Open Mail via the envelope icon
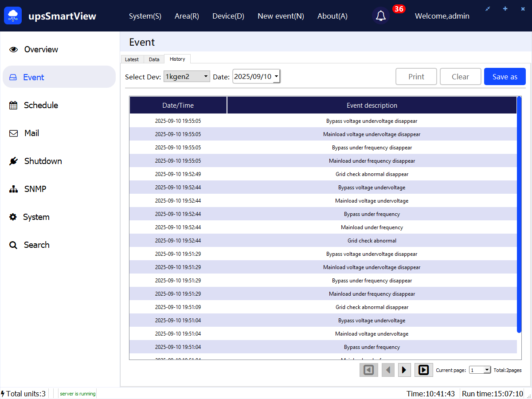Viewport: 532px width, 399px height. tap(14, 133)
